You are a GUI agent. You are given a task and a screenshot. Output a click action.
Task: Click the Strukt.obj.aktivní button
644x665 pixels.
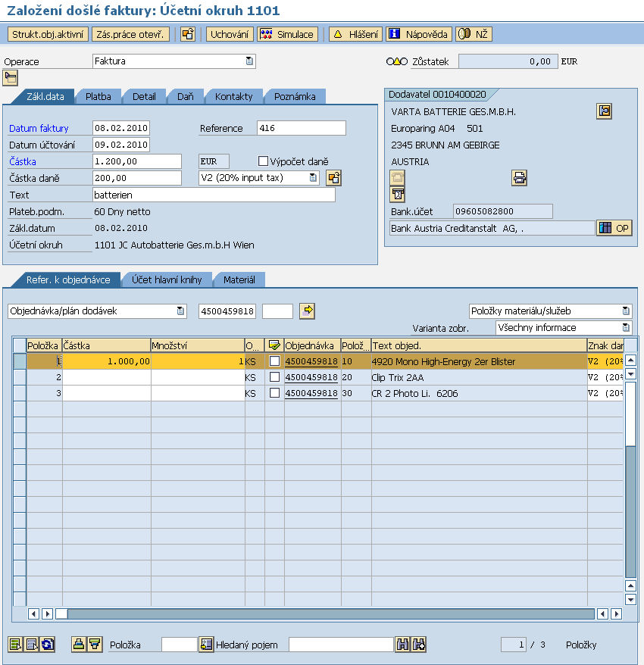[x=48, y=34]
